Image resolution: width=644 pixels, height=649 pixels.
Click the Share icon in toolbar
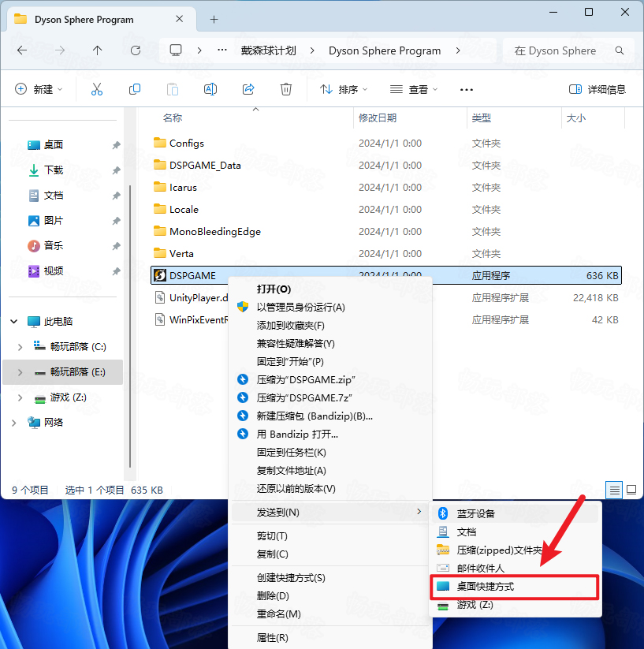pyautogui.click(x=248, y=89)
